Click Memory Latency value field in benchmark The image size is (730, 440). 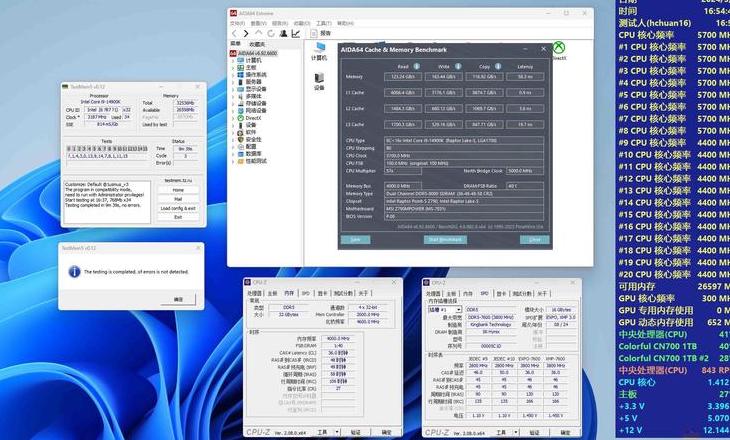click(x=525, y=77)
